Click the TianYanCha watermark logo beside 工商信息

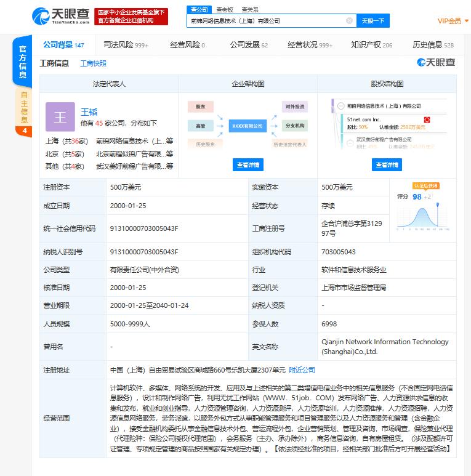point(436,62)
